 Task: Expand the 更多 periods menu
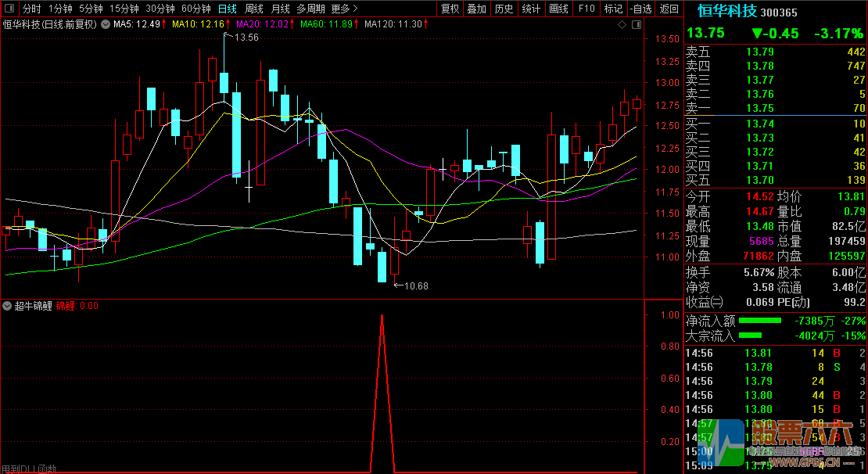point(344,9)
